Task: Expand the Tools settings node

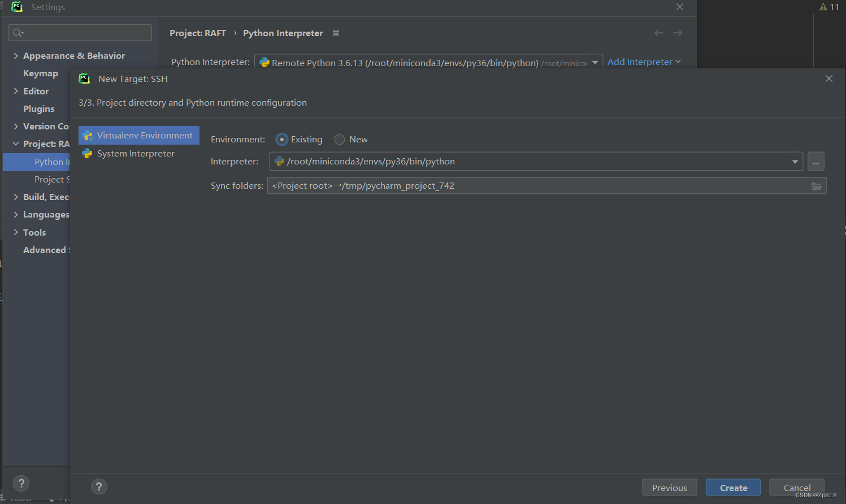Action: (16, 232)
